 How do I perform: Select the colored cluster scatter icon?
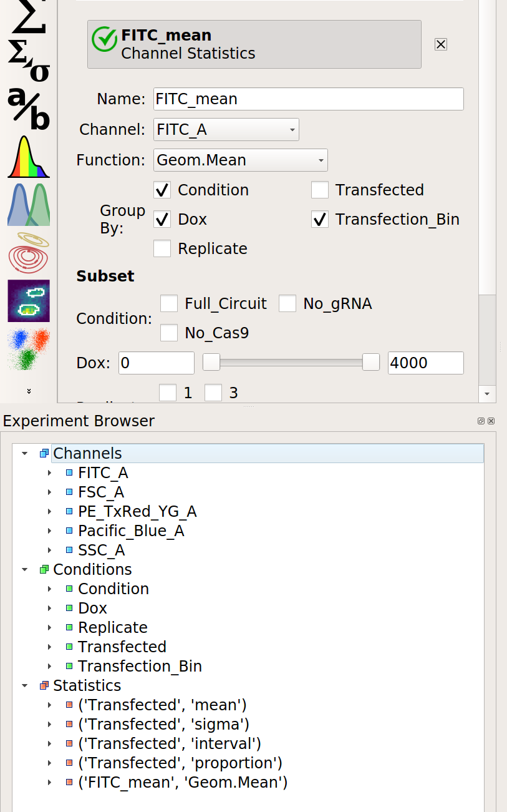(x=29, y=349)
